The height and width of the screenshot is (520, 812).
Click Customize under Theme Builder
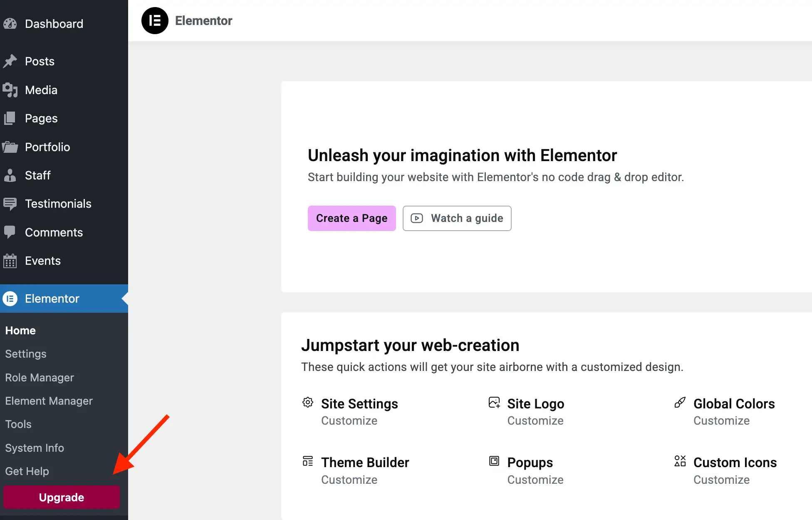click(349, 480)
